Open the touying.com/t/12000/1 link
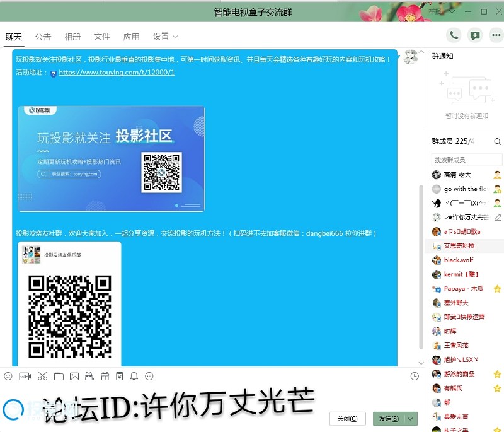This screenshot has width=504, height=432. point(117,73)
